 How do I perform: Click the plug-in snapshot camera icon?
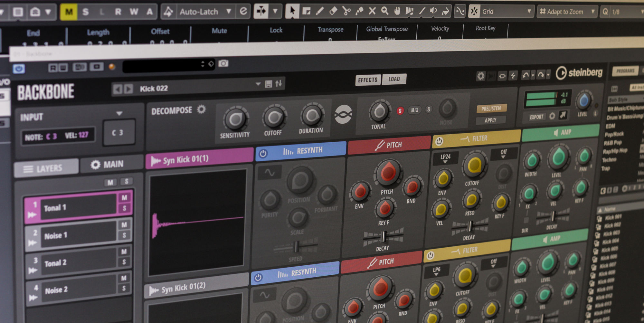[223, 63]
